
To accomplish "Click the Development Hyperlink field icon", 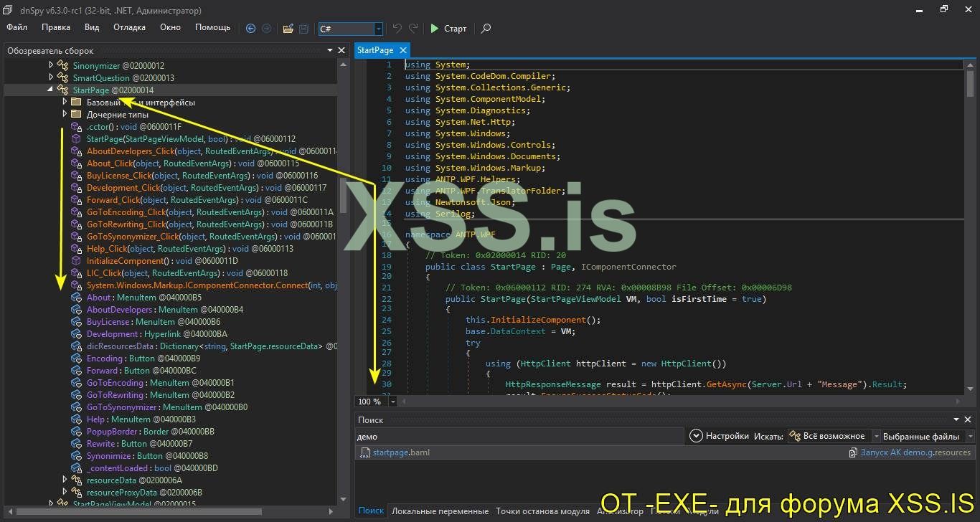I will click(x=76, y=334).
